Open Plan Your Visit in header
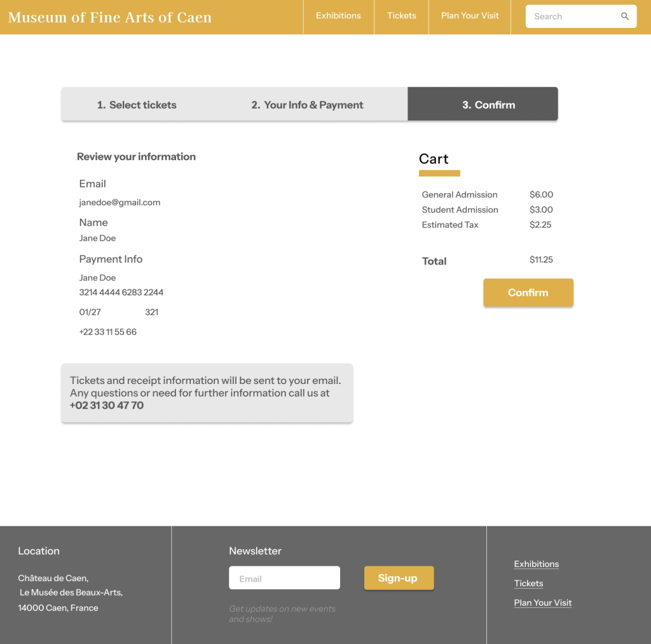The width and height of the screenshot is (651, 644). pos(470,16)
